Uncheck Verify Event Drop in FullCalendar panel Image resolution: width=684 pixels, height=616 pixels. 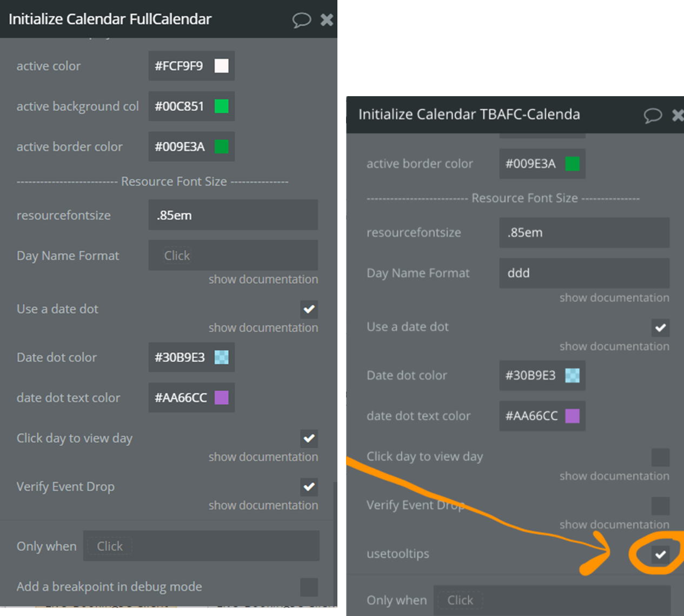(x=309, y=487)
